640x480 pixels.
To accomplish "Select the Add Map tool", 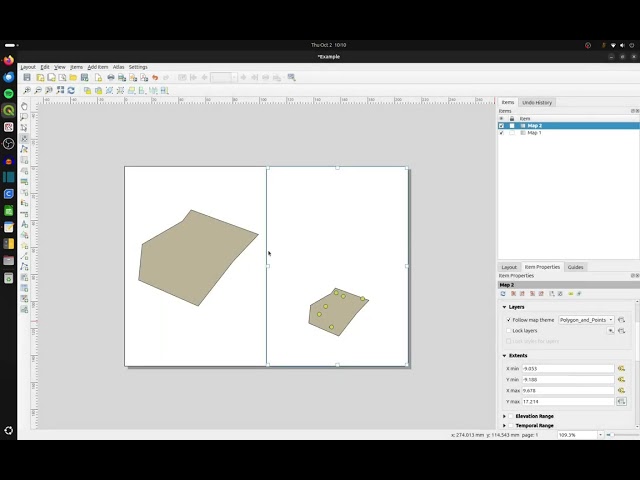I will (24, 160).
